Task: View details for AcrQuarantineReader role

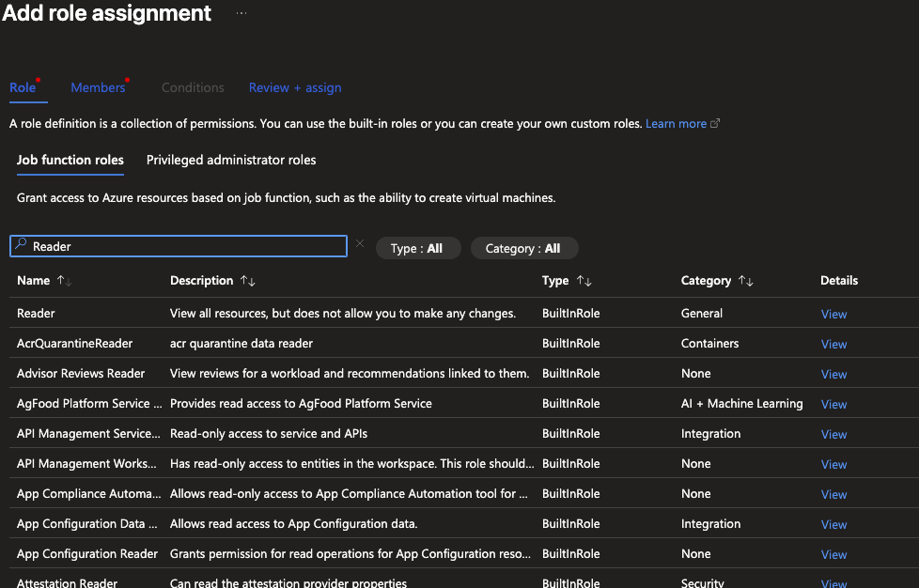Action: (x=833, y=345)
